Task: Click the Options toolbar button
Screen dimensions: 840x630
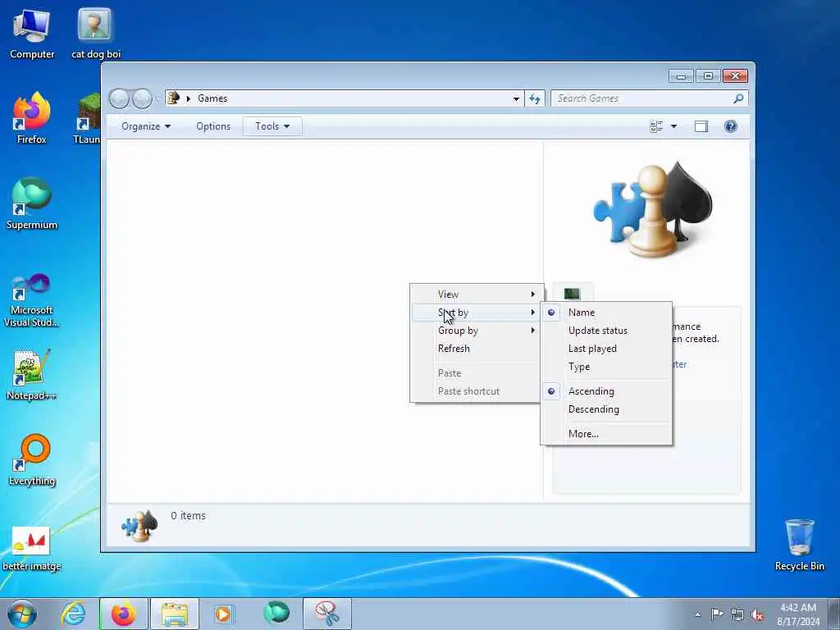Action: [x=213, y=126]
